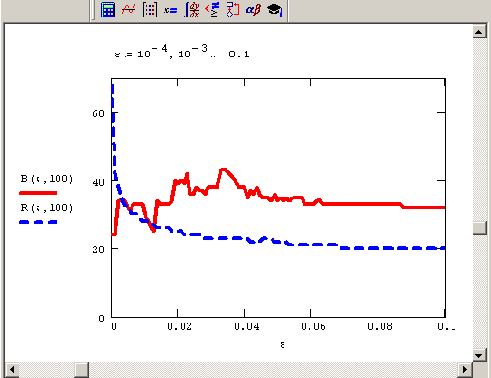Open the Calculator toolbar icon
Screen dimensions: 491x378
coord(108,9)
